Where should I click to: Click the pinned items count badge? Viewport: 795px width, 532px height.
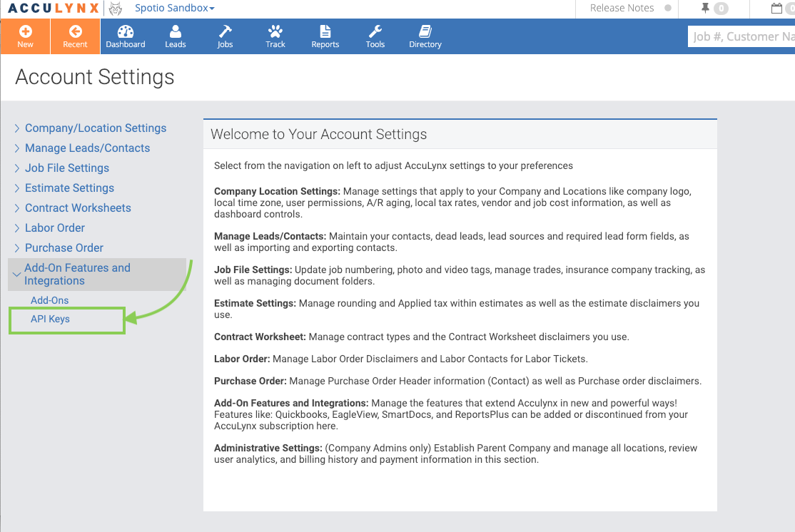(721, 8)
